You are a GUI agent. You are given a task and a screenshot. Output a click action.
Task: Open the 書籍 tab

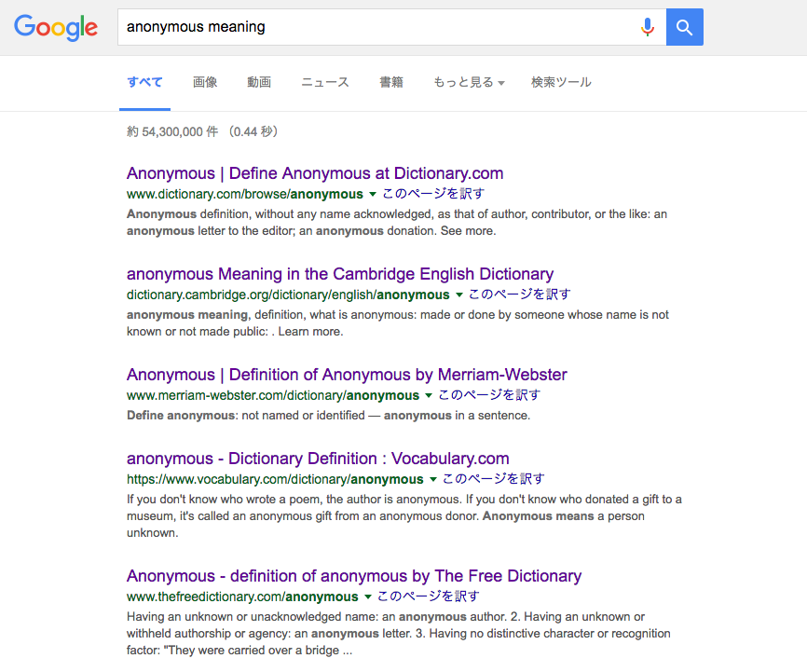pyautogui.click(x=391, y=82)
